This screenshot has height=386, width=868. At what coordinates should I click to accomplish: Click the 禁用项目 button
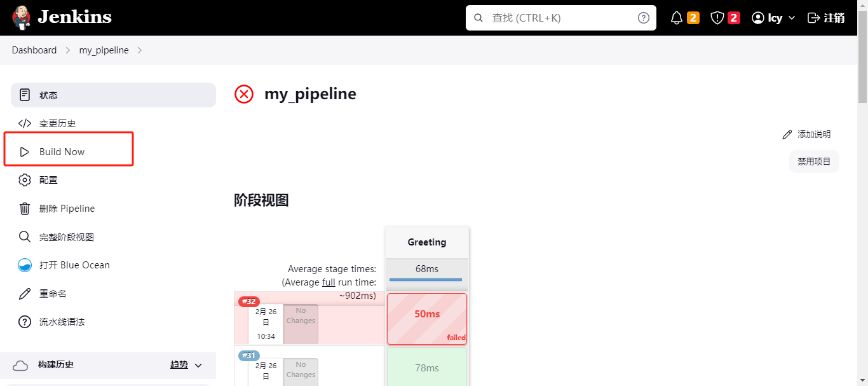814,162
